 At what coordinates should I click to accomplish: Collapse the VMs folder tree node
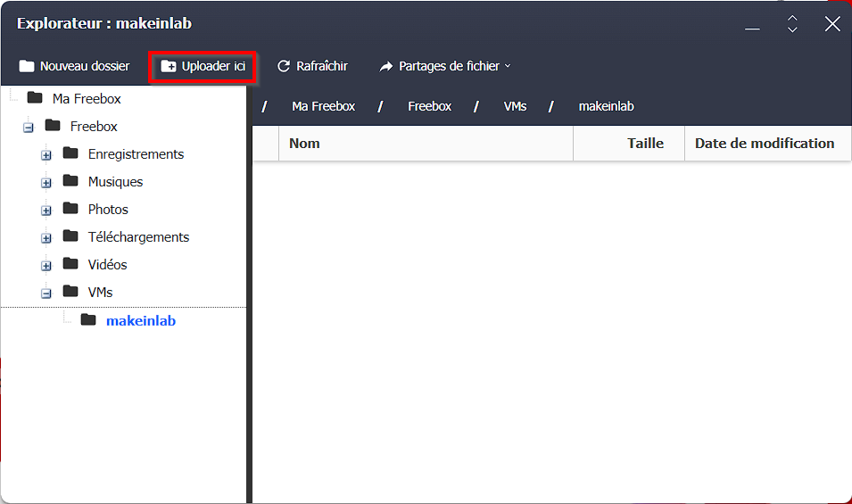click(x=46, y=293)
